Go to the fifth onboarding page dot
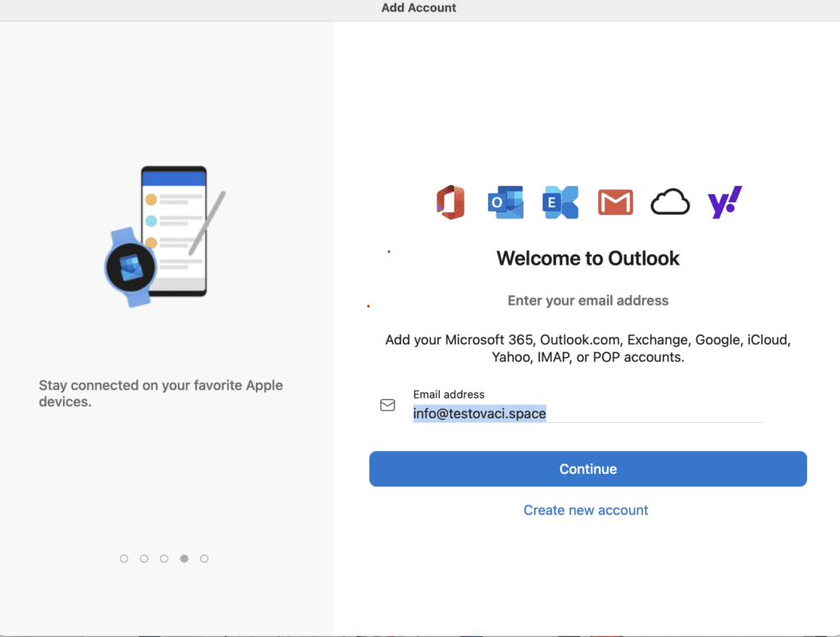The height and width of the screenshot is (637, 840). pyautogui.click(x=204, y=558)
